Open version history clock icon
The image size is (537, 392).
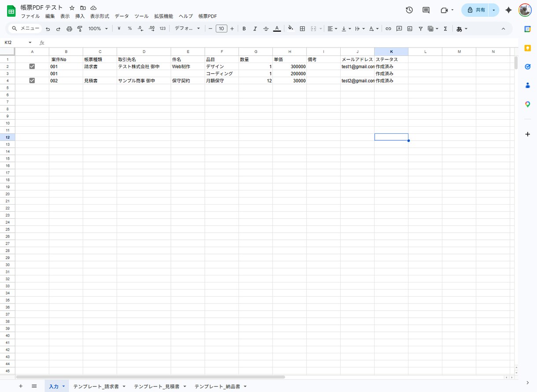(409, 10)
